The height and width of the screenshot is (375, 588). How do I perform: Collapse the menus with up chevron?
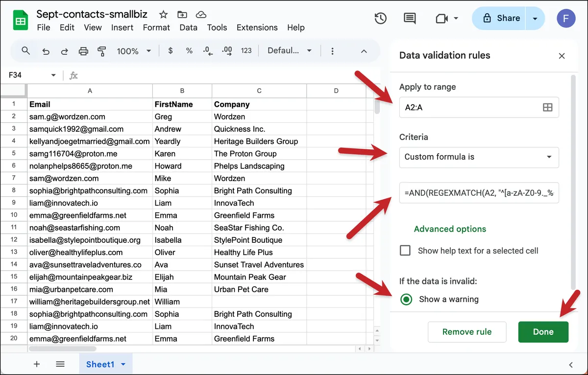pyautogui.click(x=364, y=51)
